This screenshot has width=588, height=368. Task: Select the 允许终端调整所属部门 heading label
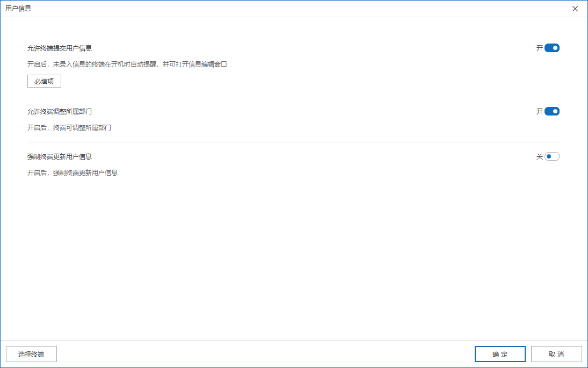[60, 111]
